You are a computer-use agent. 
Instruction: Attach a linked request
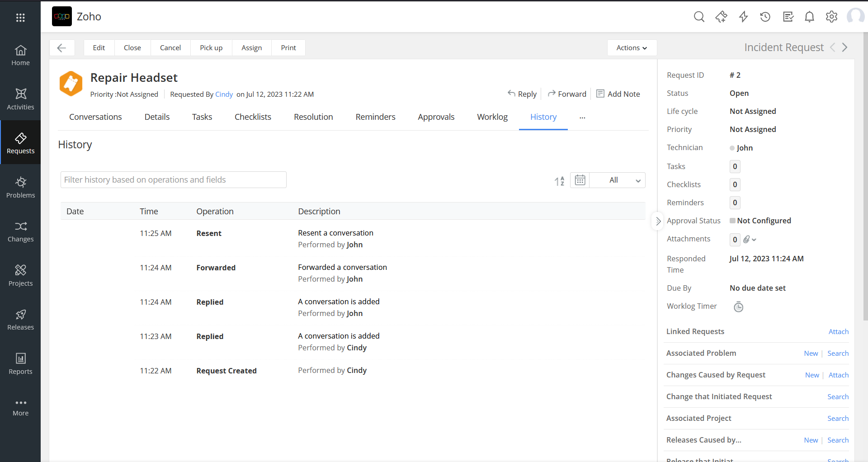coord(838,332)
